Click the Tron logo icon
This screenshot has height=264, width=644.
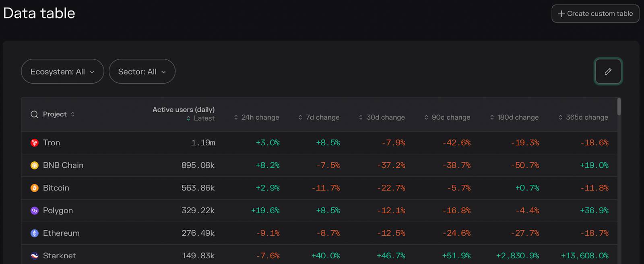(35, 143)
